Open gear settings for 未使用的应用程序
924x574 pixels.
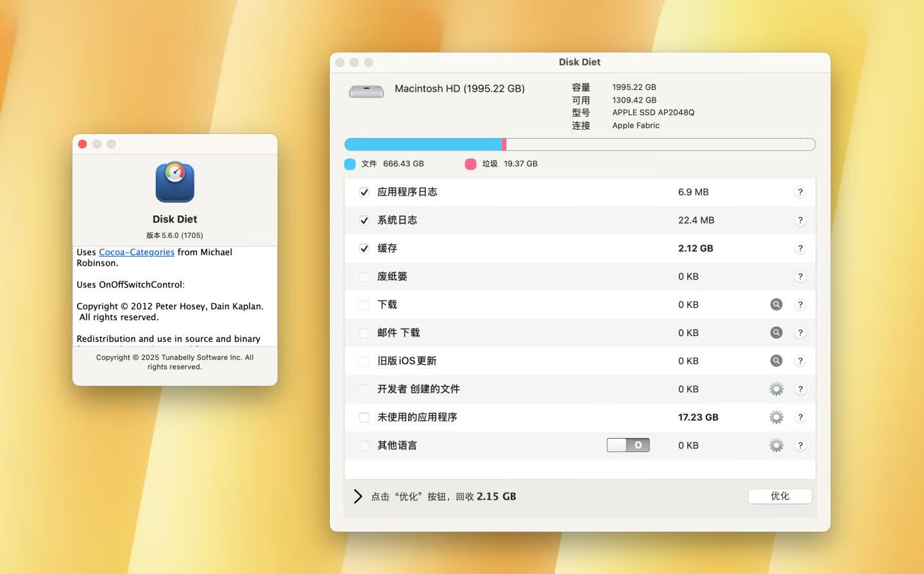[x=776, y=418]
